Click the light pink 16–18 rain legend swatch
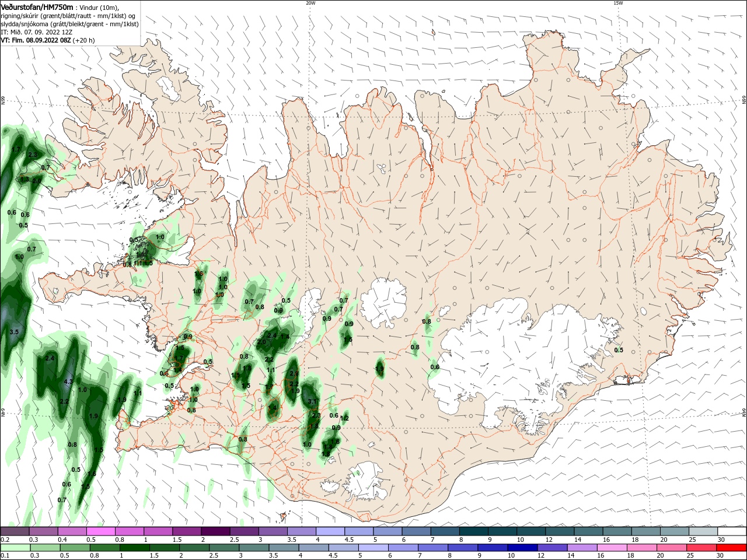The image size is (747, 560). point(612,548)
